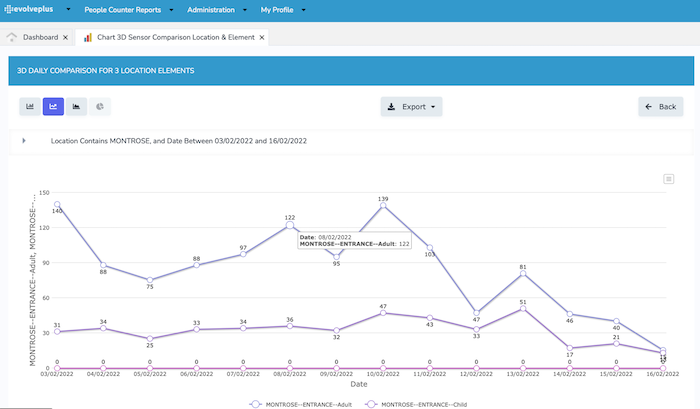Screen dimensions: 700x409
Task: Click the Date axis title
Action: (x=359, y=384)
